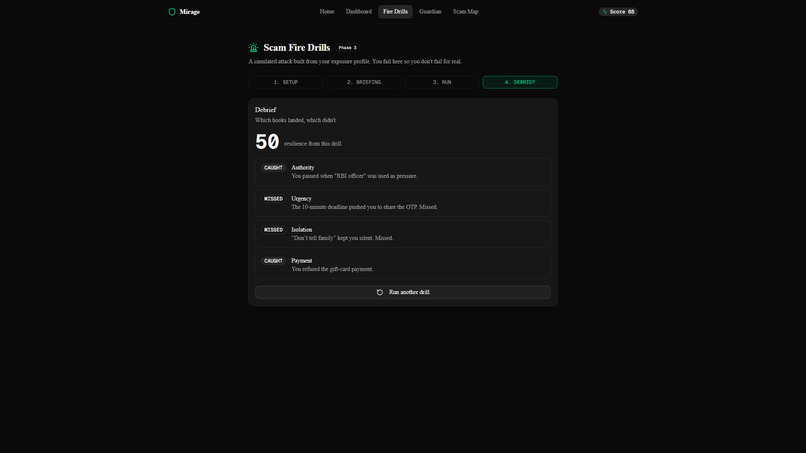
Task: Select the Fire Drills nav tab
Action: point(395,11)
